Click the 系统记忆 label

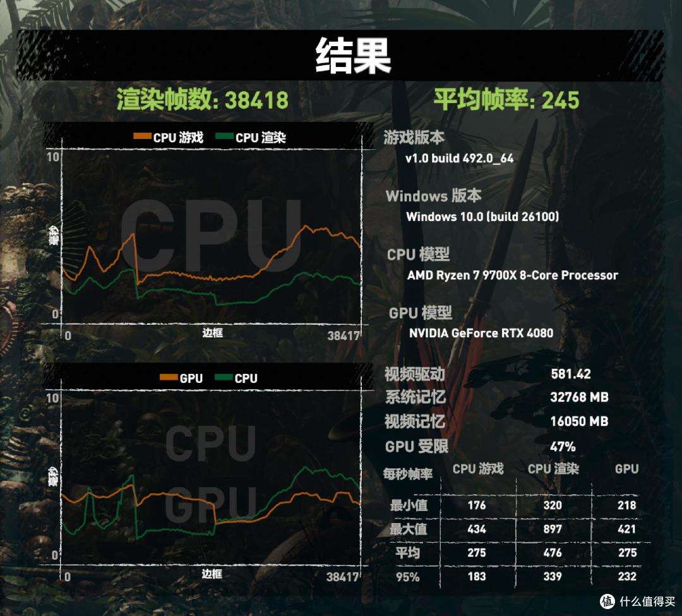pyautogui.click(x=416, y=397)
